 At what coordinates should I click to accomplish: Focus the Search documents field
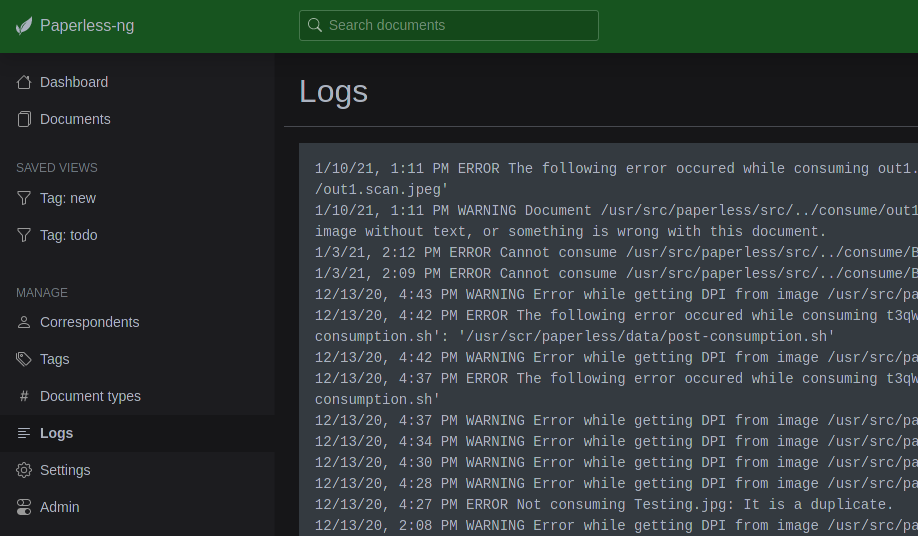[448, 25]
